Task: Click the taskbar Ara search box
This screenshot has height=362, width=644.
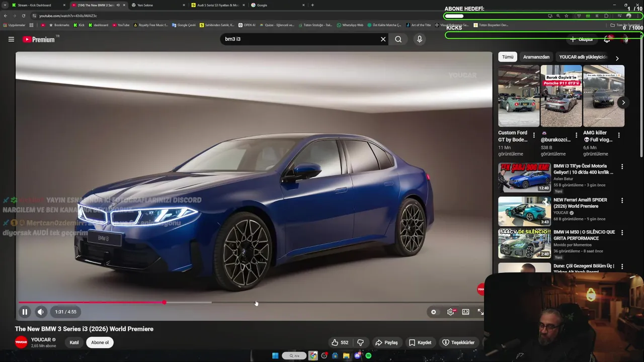Action: tap(294, 356)
